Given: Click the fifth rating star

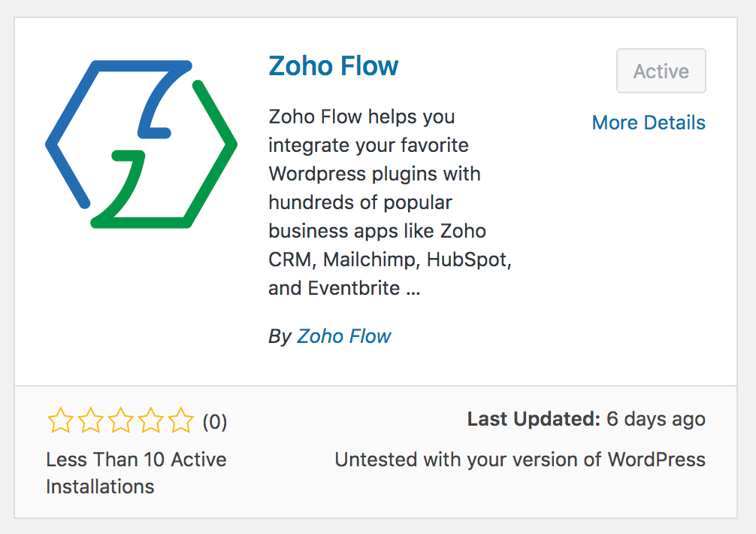Looking at the screenshot, I should point(181,421).
